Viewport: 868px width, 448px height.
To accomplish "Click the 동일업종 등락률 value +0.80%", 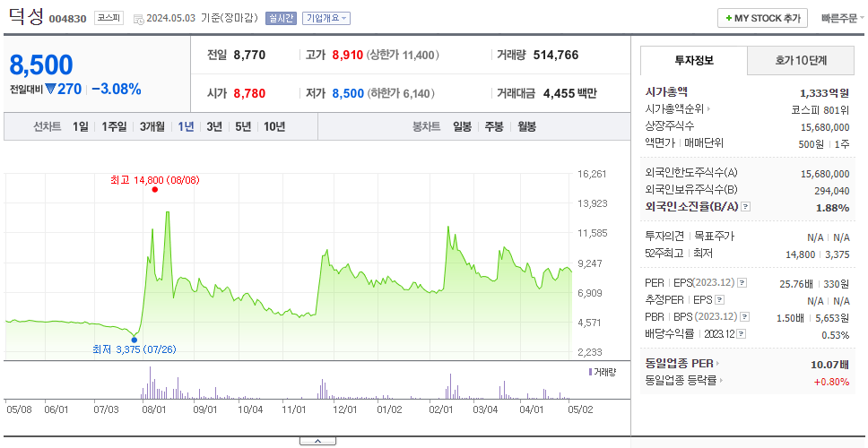I will coord(832,382).
